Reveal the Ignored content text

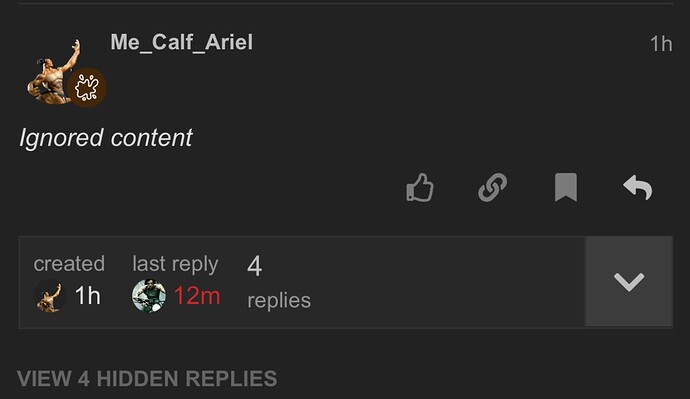point(106,138)
